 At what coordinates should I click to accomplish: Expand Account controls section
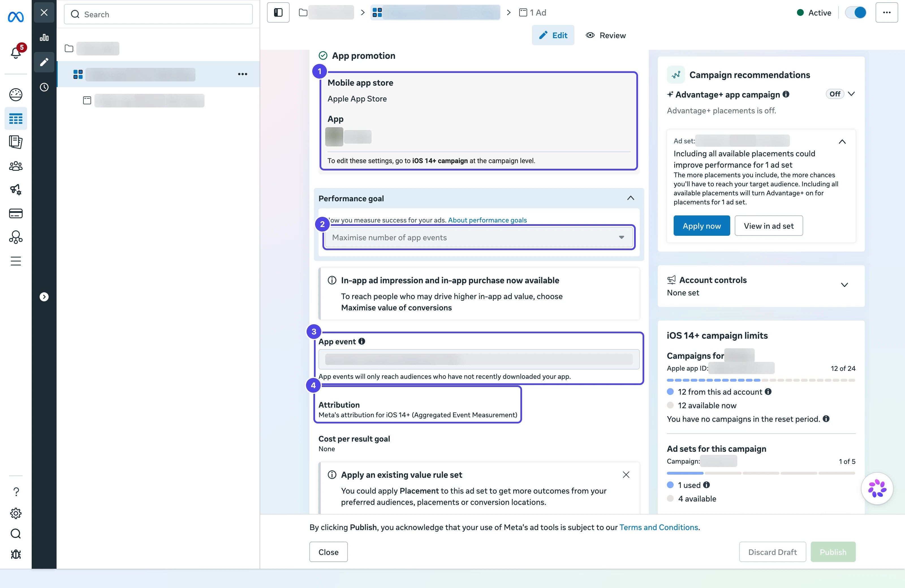[x=844, y=285]
